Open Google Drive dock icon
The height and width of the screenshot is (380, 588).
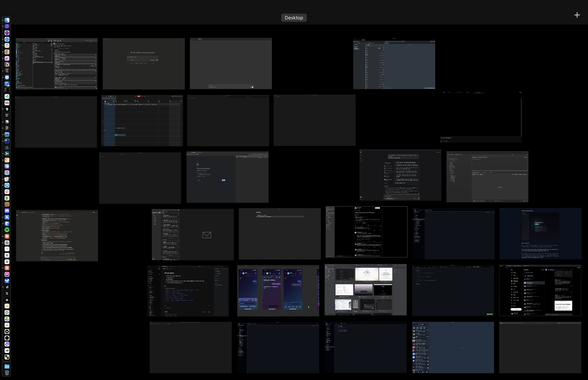click(x=7, y=319)
